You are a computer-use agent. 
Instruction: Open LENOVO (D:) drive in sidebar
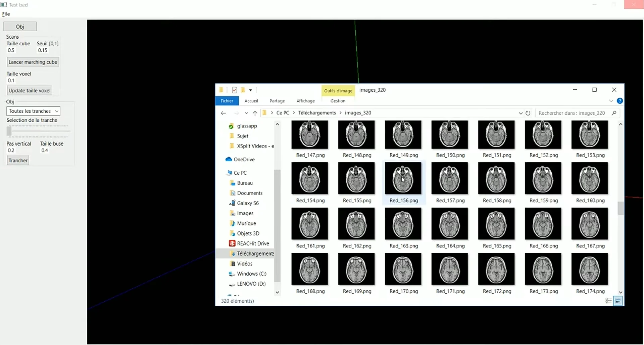pyautogui.click(x=251, y=284)
